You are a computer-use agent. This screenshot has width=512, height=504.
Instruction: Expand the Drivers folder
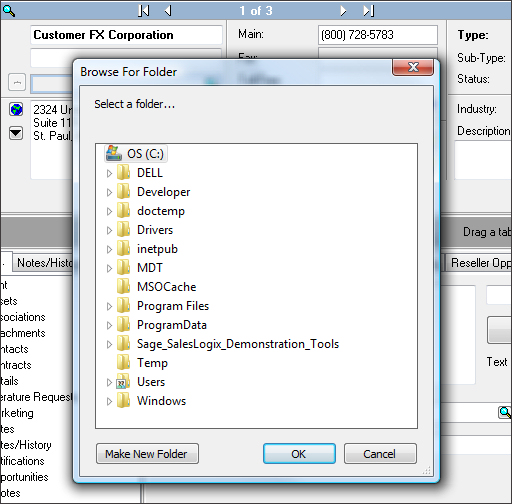pos(109,230)
